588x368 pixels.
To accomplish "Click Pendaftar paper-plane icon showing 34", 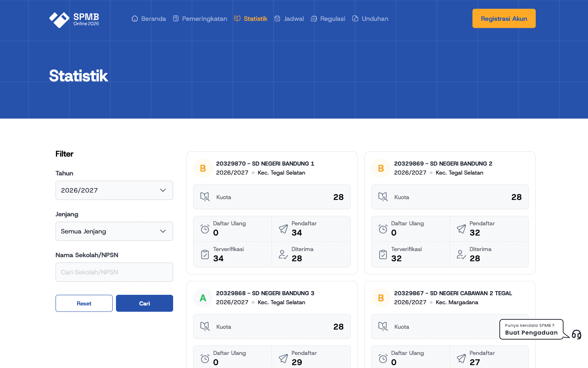I will [283, 229].
